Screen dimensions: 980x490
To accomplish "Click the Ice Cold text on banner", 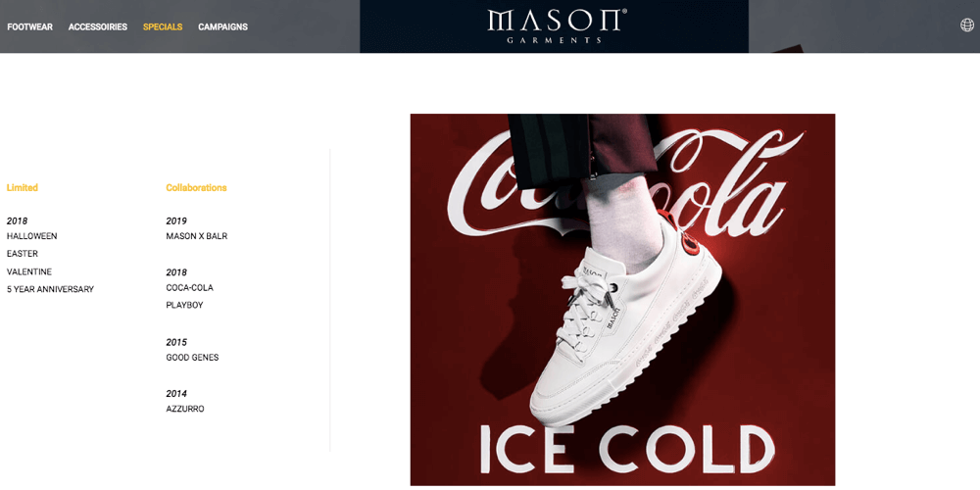I will [x=627, y=450].
